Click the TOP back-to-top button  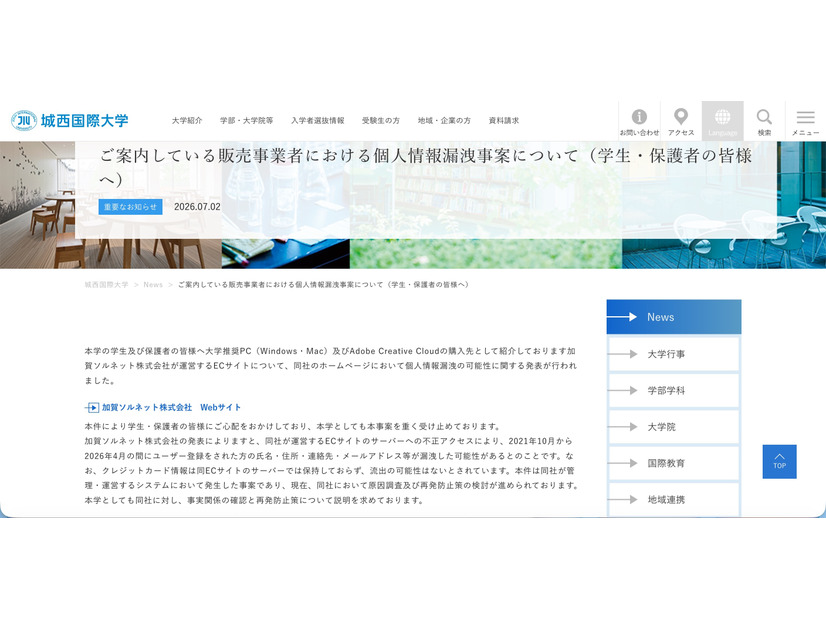coord(779,461)
